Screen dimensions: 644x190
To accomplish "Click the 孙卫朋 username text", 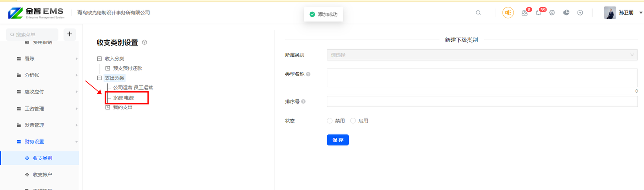I will tap(626, 13).
